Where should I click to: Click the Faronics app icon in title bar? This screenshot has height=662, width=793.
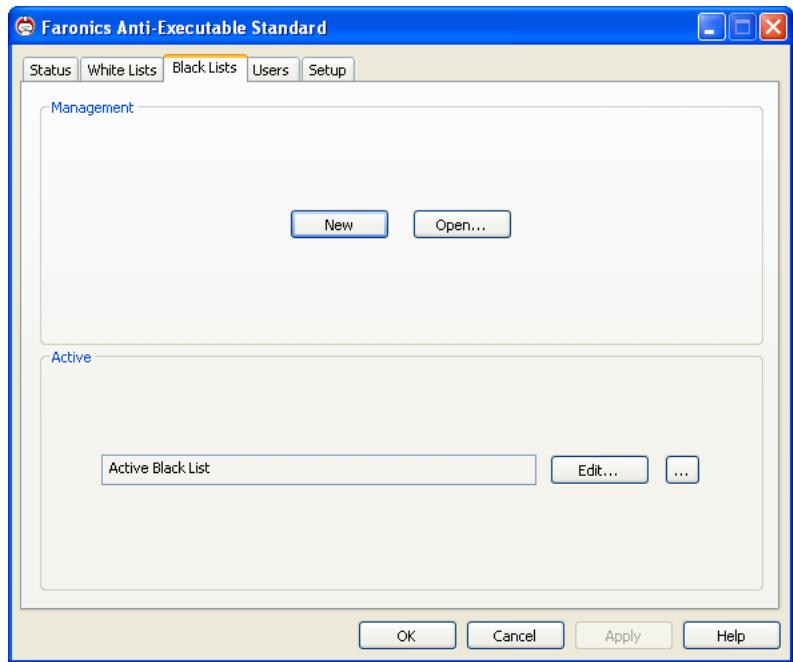tap(25, 26)
